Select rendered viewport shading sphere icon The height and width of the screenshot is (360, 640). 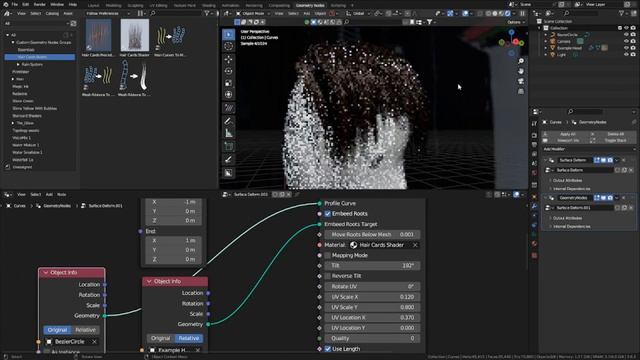pyautogui.click(x=508, y=13)
